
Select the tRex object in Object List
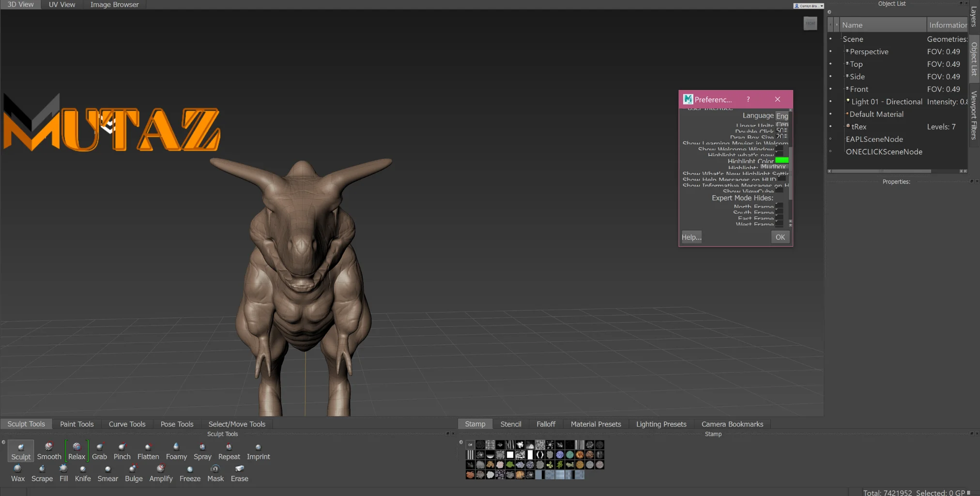[x=858, y=126]
